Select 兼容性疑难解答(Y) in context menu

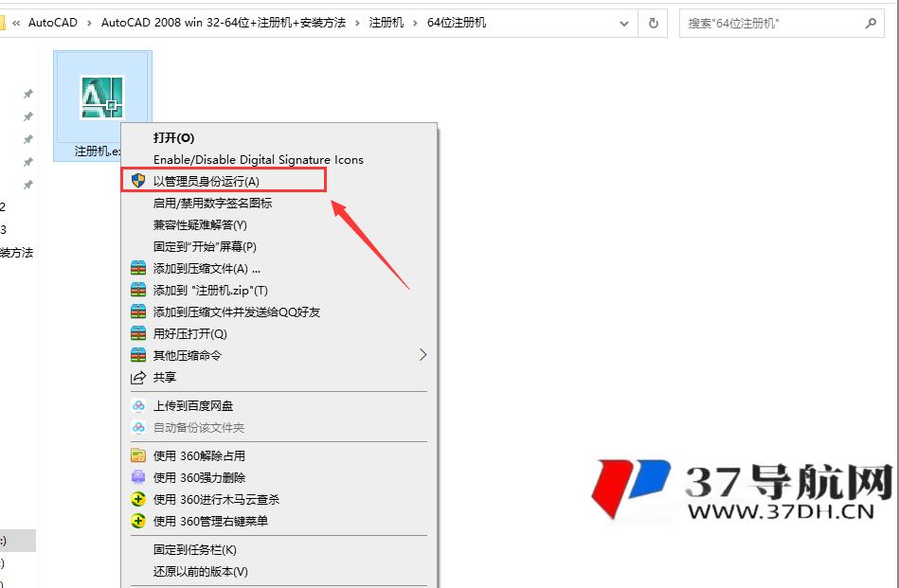[200, 225]
